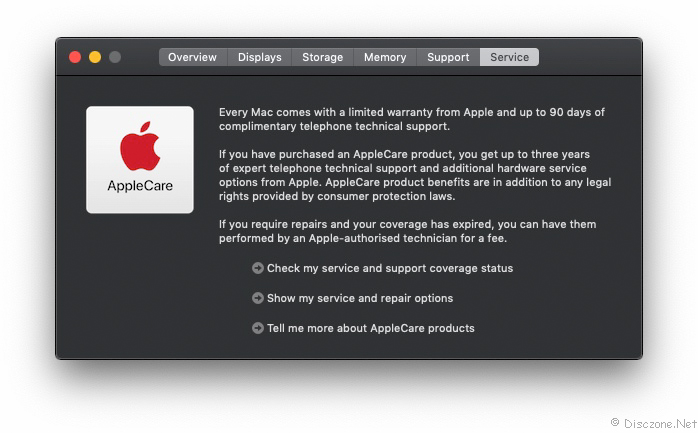
Task: Click arrow icon next to Show my service options
Action: (x=257, y=298)
